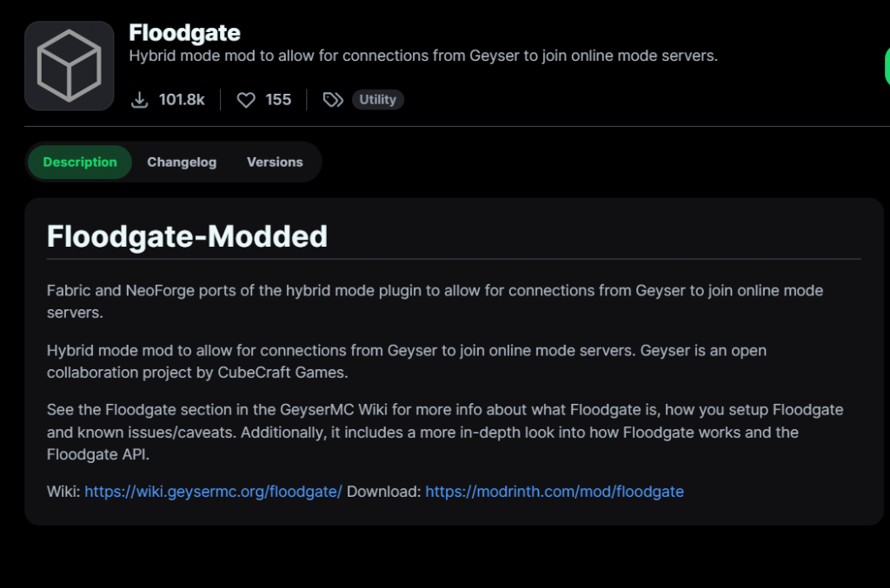Screen dimensions: 890x588
Task: Click the Floodgate-Modded heading
Action: [188, 235]
